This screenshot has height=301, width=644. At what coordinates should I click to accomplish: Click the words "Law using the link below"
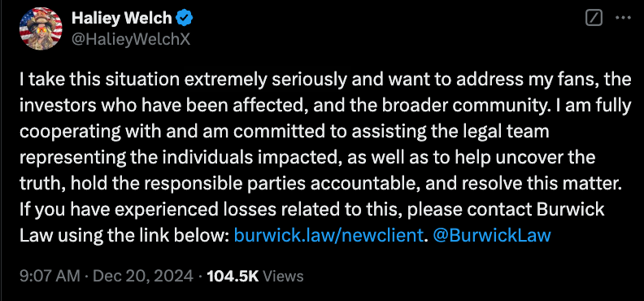click(x=124, y=235)
